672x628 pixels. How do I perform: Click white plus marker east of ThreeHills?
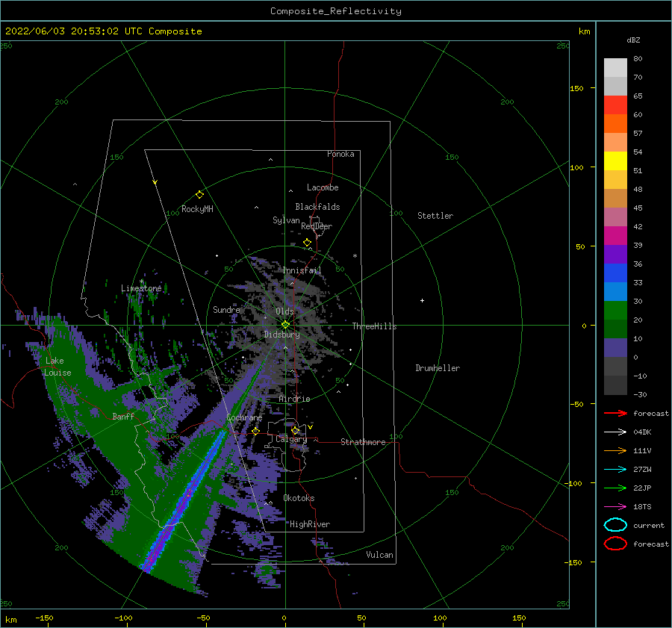pos(422,300)
